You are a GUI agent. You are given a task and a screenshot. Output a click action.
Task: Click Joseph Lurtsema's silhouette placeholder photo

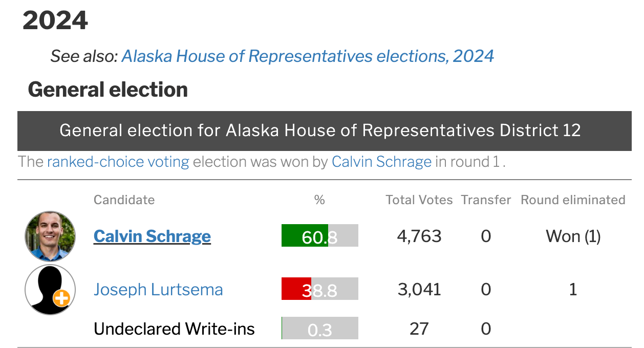click(50, 290)
